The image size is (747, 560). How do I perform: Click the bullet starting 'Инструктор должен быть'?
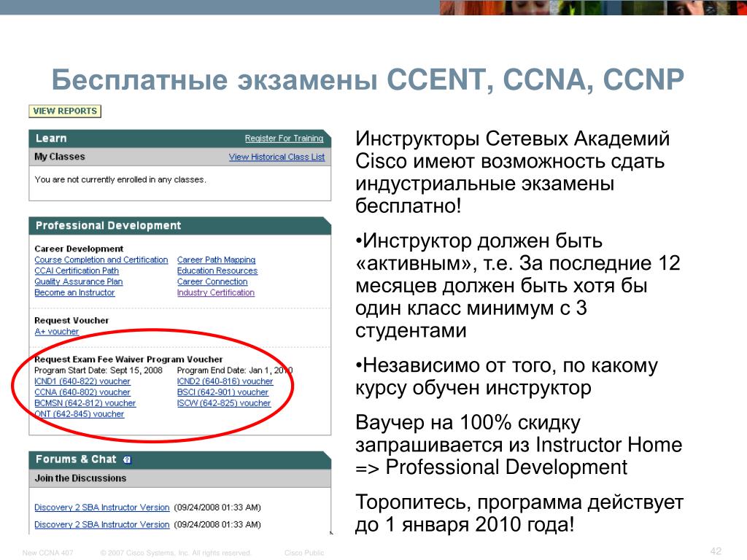(518, 286)
